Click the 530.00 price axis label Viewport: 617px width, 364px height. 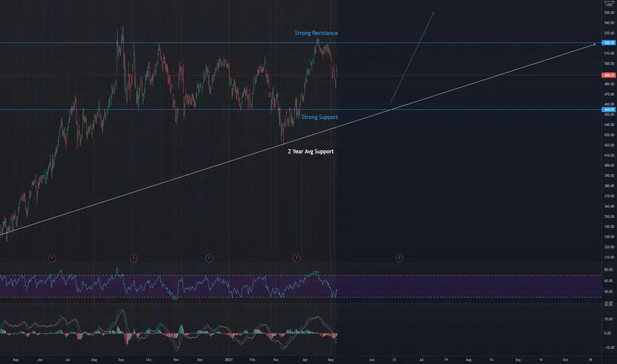609,33
